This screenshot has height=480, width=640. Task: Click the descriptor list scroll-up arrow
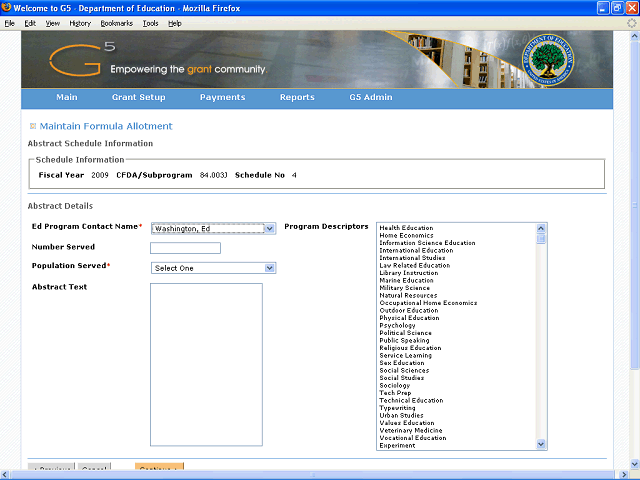pyautogui.click(x=542, y=228)
